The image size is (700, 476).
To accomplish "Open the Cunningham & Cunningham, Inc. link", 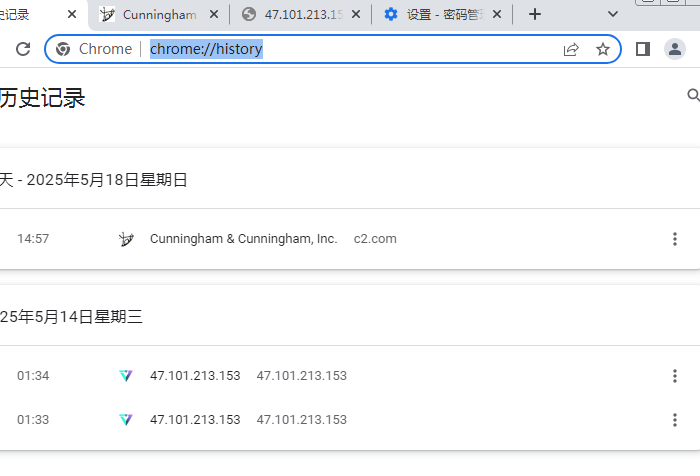I will (243, 239).
